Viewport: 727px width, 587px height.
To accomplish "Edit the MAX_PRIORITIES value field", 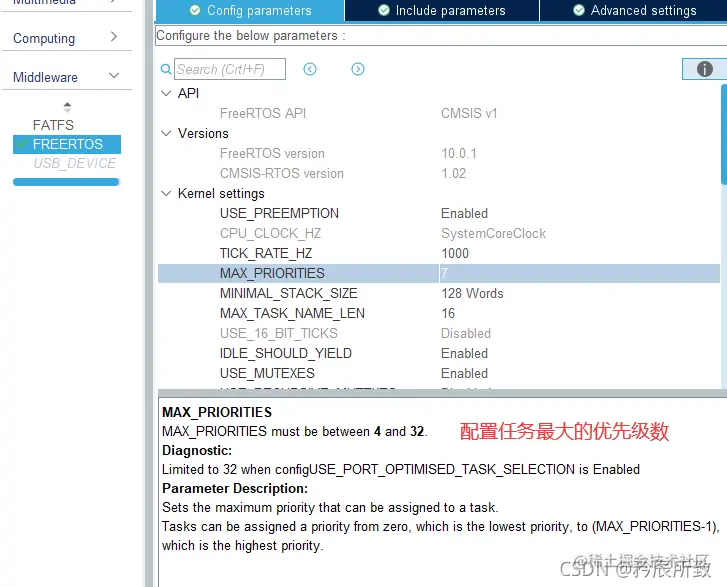I will tap(579, 273).
